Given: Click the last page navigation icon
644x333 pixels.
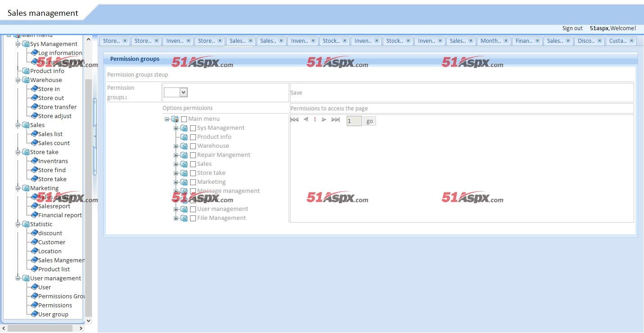Looking at the screenshot, I should click(336, 119).
